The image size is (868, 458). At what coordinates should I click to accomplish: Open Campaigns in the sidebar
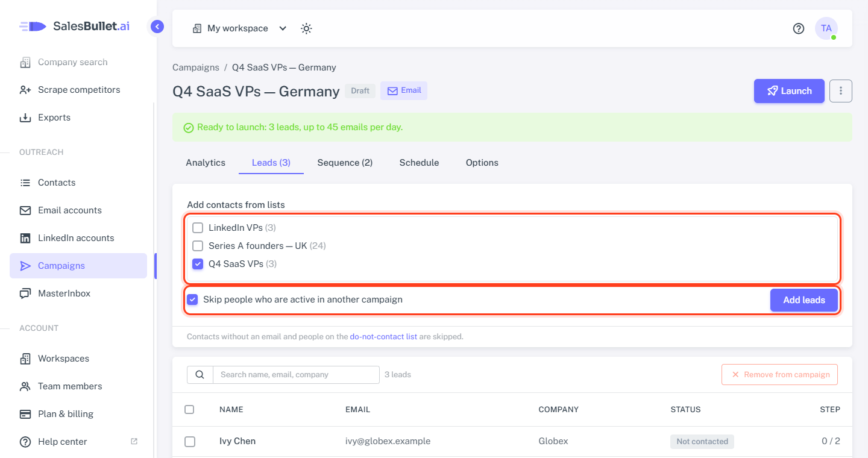78,266
